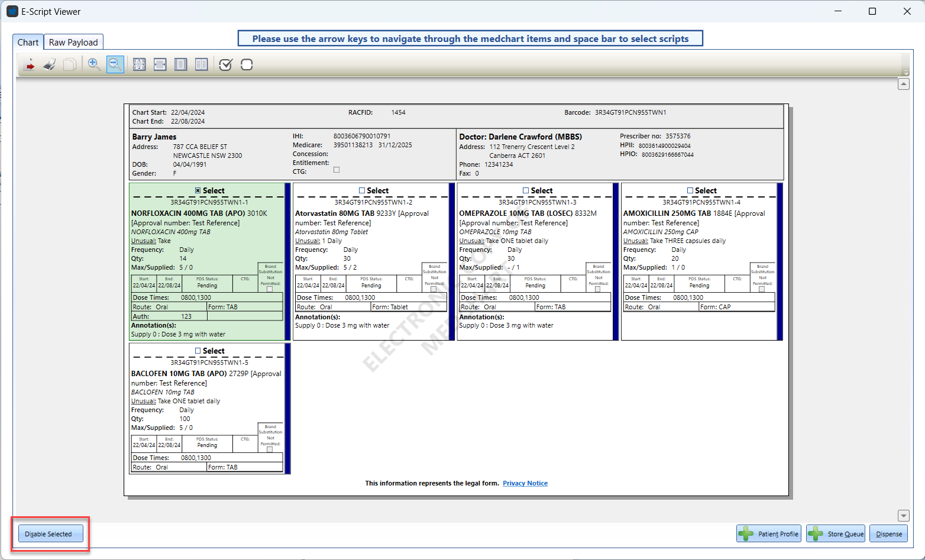Click the navigation instructions banner
This screenshot has height=560, width=925.
click(470, 38)
